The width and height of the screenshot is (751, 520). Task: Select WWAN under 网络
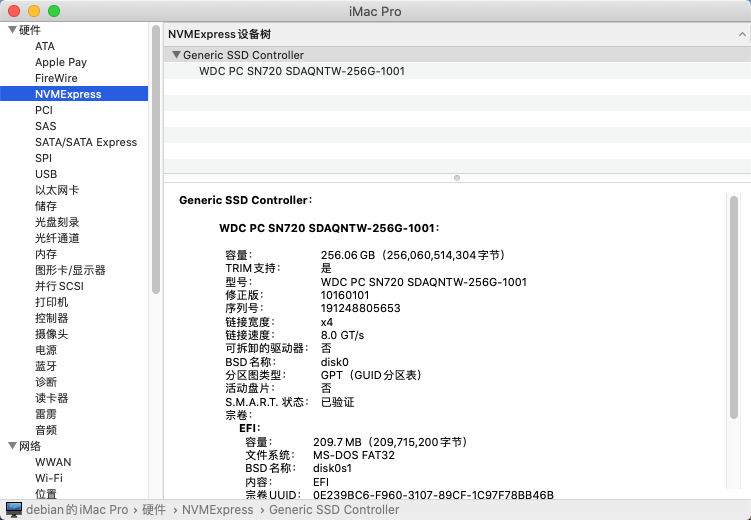[53, 462]
